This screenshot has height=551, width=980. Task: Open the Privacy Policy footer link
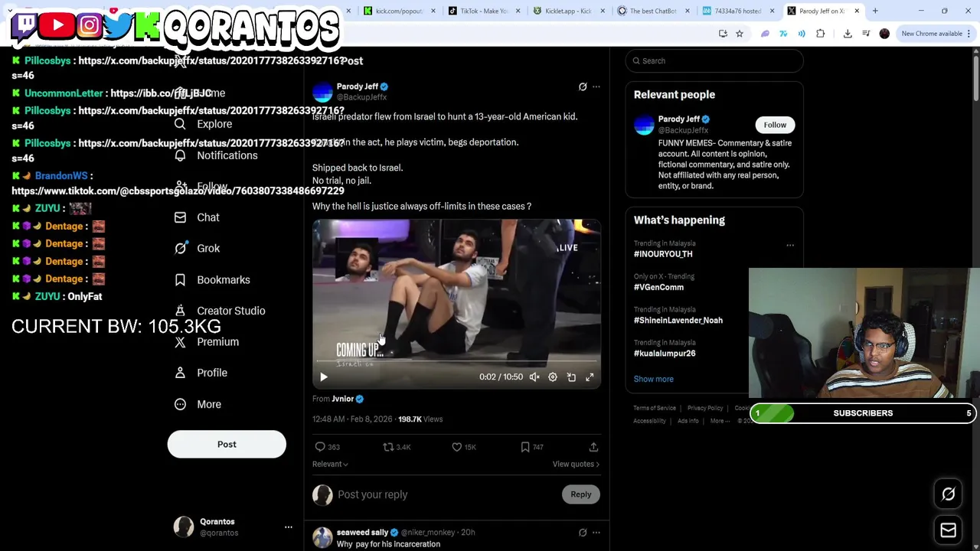(705, 408)
